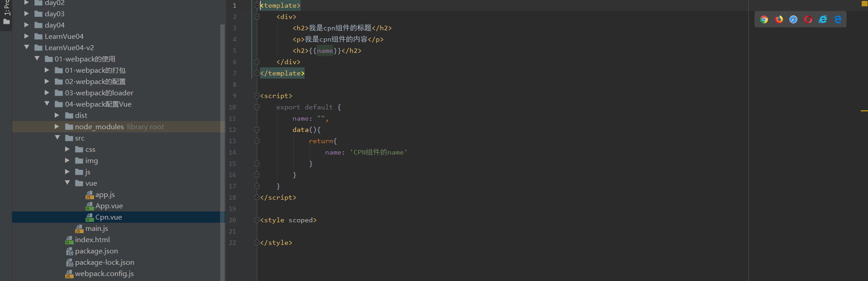Fold the div block at line 2
Image resolution: width=868 pixels, height=281 pixels.
coord(257,17)
